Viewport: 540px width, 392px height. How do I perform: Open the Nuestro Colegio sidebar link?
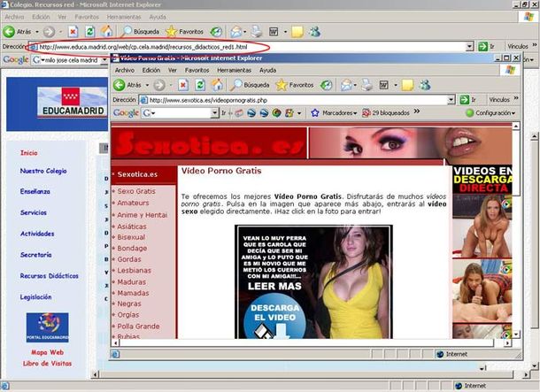pyautogui.click(x=43, y=171)
